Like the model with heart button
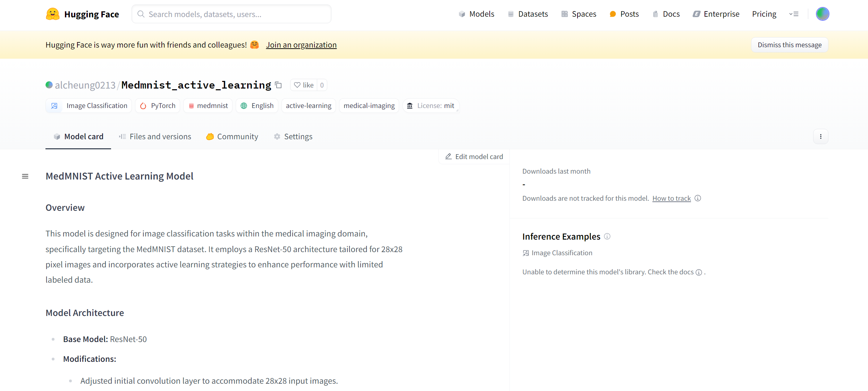868x391 pixels. pos(304,85)
